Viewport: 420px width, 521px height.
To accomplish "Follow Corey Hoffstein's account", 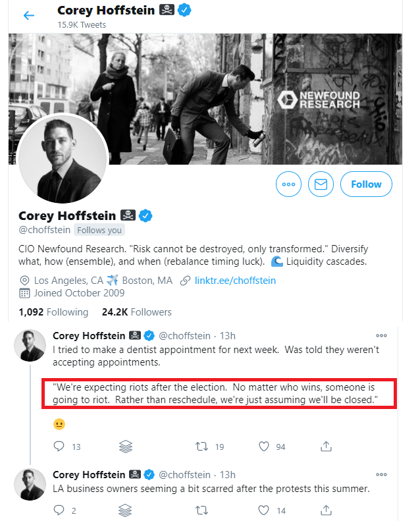I will (366, 184).
